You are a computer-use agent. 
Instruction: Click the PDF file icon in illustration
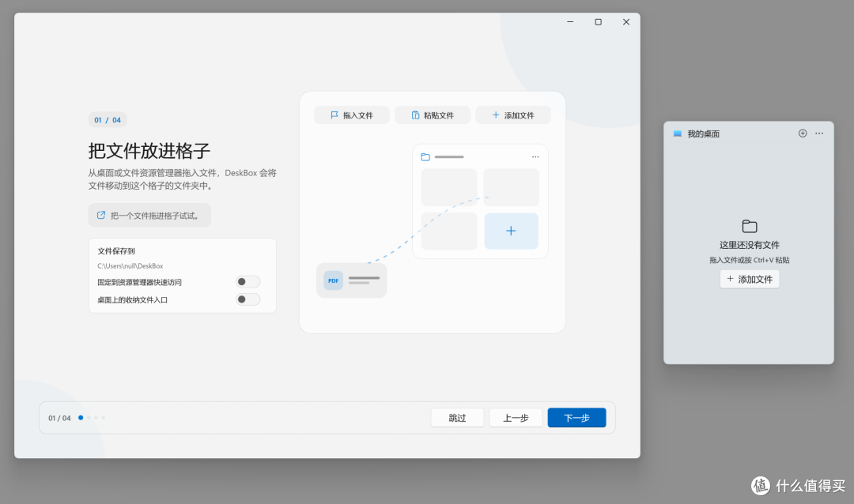(334, 280)
